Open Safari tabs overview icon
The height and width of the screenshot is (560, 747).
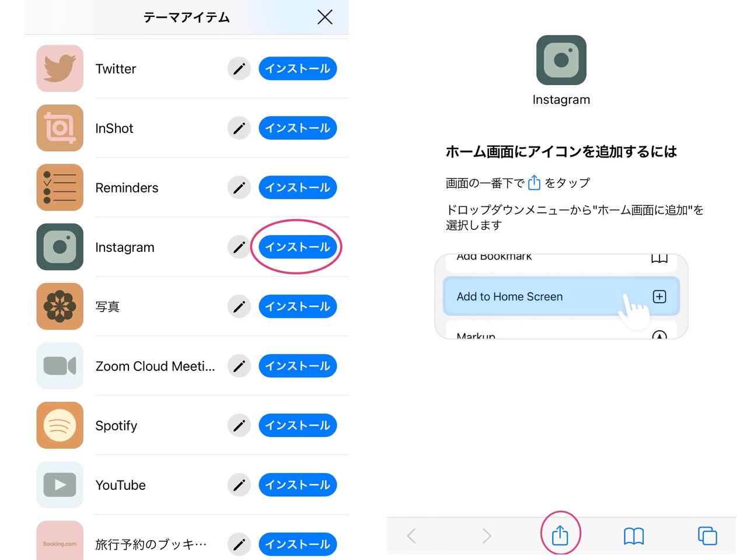[x=707, y=535]
